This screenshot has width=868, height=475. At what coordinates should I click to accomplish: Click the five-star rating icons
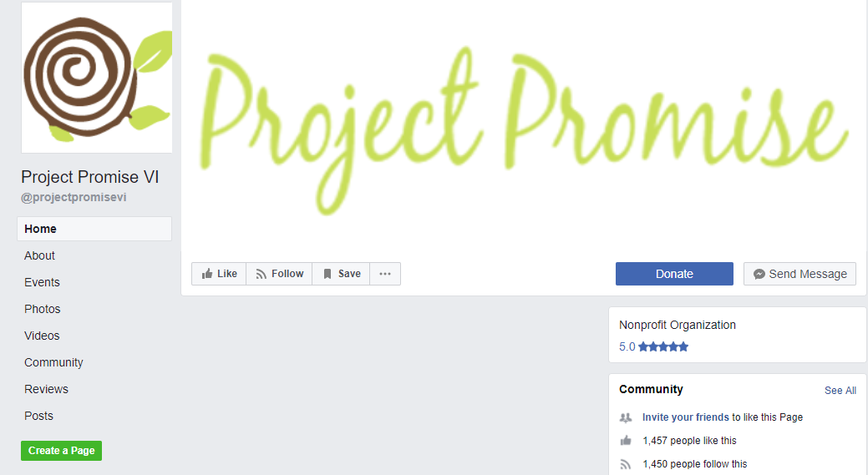coord(663,346)
